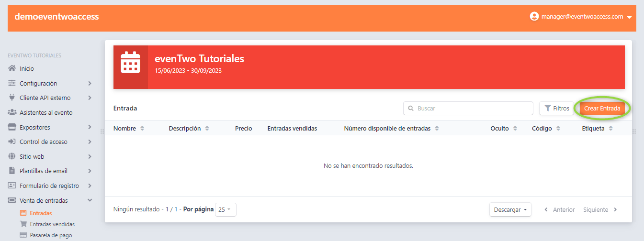The height and width of the screenshot is (241, 644).
Task: Click the Control de acceso login icon
Action: click(12, 142)
